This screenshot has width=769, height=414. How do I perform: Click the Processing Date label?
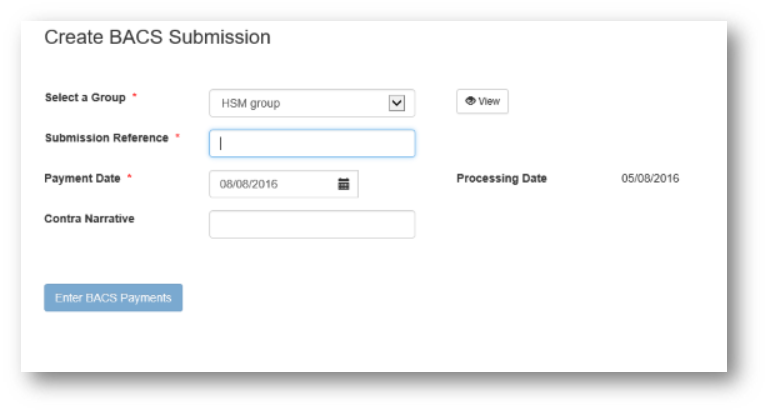(501, 179)
